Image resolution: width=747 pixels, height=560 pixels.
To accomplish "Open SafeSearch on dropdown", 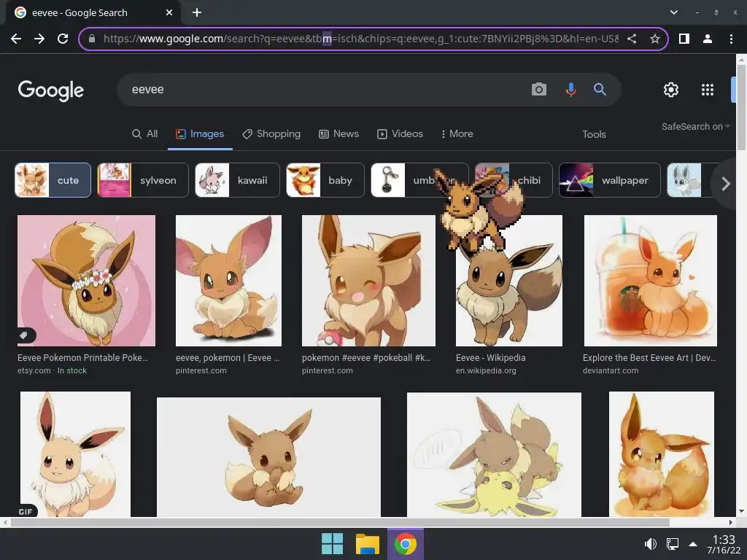I will (695, 127).
